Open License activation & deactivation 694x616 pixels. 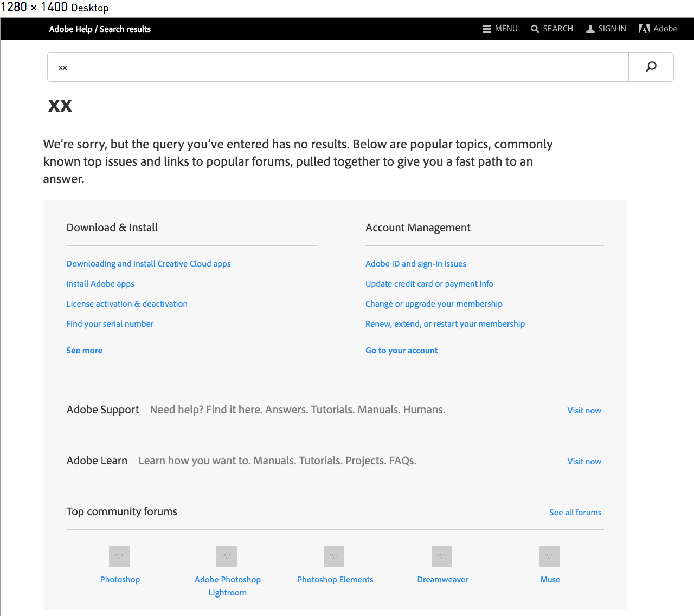pos(127,304)
